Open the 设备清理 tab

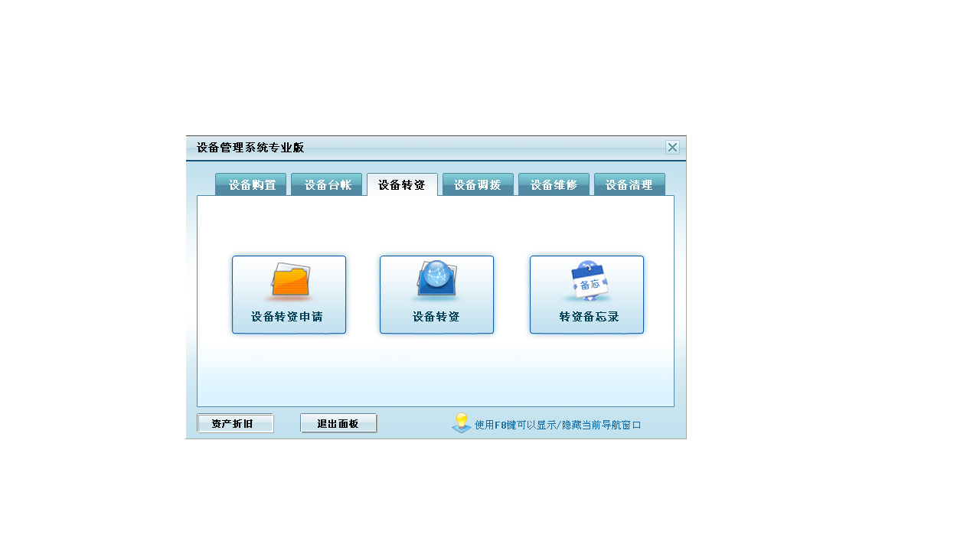(629, 184)
